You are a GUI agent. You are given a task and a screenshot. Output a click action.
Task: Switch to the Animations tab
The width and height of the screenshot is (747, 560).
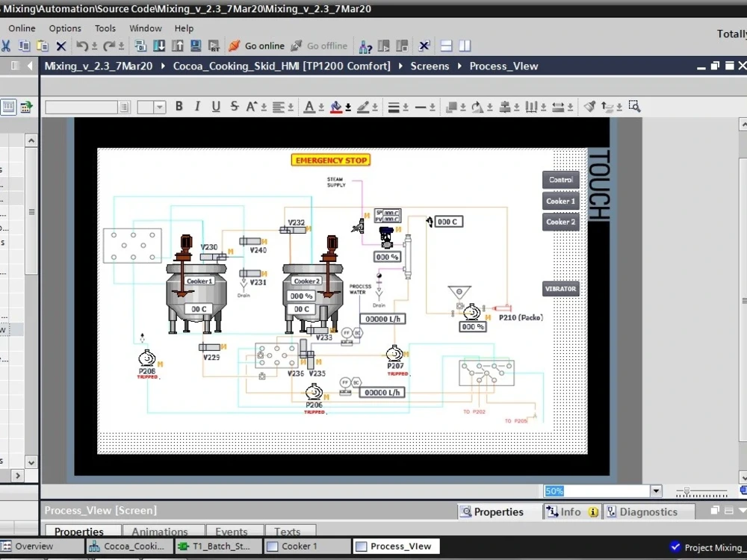[x=161, y=531]
